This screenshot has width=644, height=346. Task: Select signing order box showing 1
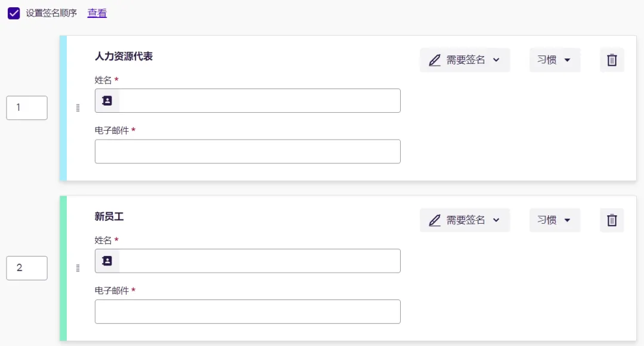click(27, 107)
